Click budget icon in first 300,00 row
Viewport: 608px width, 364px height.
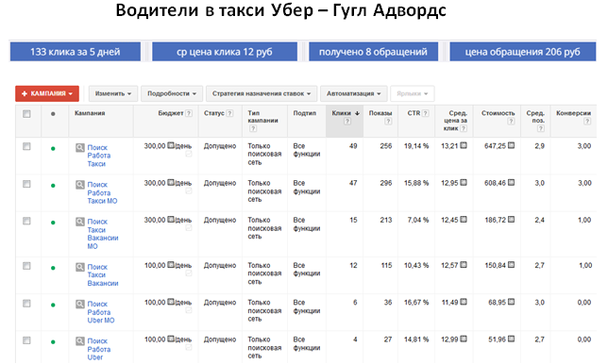click(171, 145)
